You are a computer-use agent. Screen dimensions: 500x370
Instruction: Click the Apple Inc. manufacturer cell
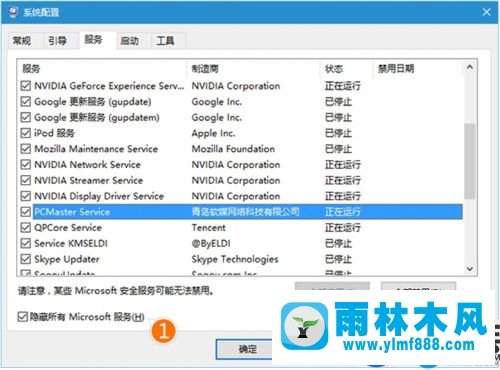pyautogui.click(x=213, y=133)
